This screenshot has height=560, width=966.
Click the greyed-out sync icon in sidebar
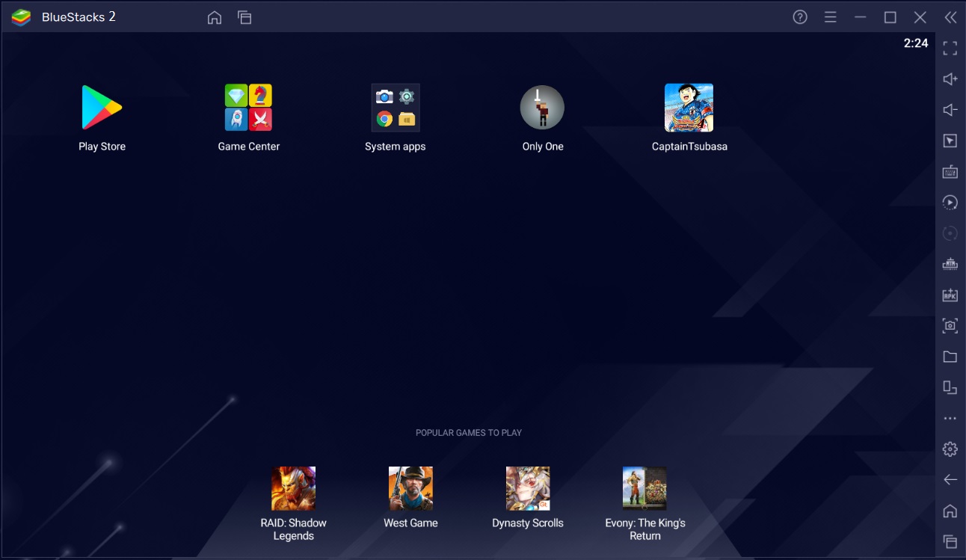click(x=950, y=233)
